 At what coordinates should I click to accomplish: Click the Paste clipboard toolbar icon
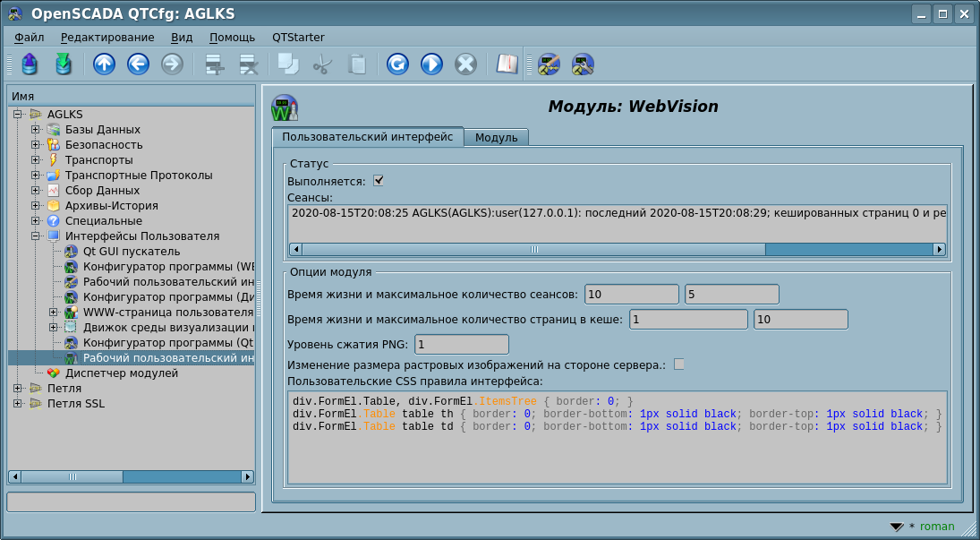coord(356,64)
